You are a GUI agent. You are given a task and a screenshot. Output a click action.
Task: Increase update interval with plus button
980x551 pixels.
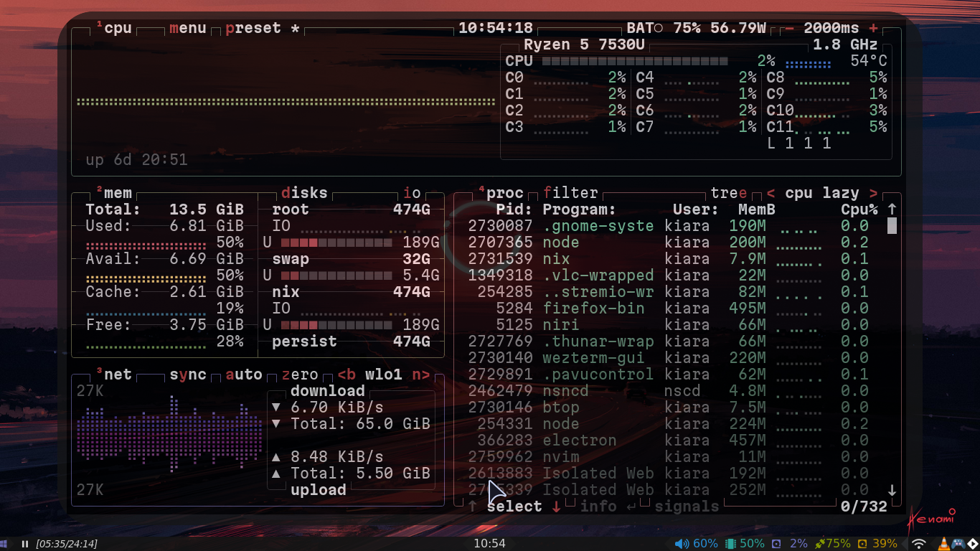(873, 29)
